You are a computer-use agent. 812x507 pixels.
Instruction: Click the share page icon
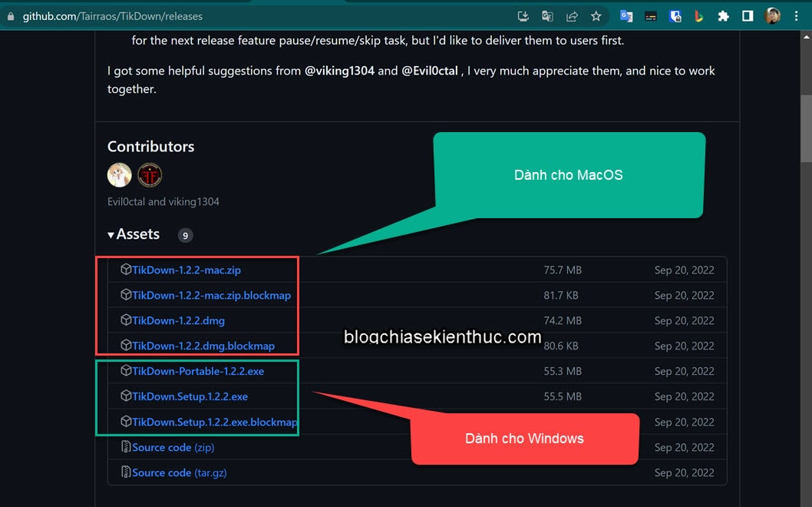coord(572,17)
